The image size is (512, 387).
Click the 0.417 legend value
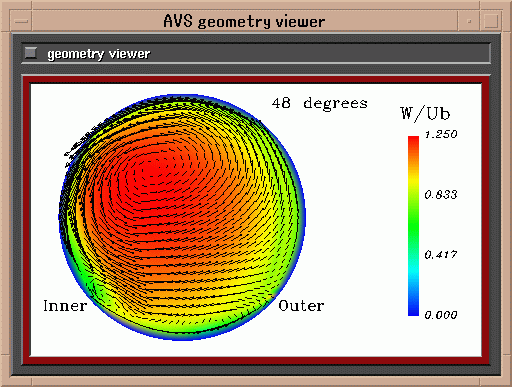click(x=441, y=255)
